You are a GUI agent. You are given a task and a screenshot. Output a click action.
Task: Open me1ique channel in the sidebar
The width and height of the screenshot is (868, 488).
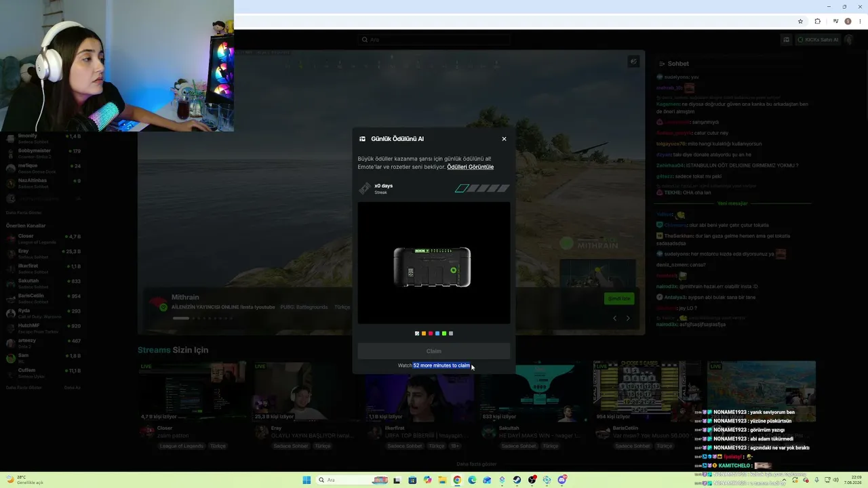43,168
